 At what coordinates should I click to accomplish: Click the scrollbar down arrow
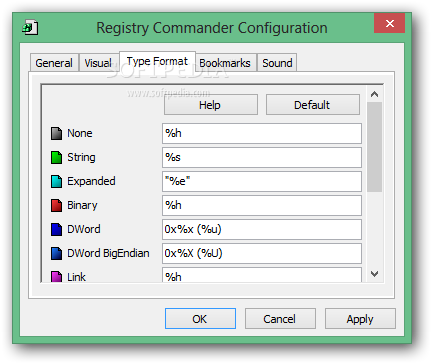[374, 274]
